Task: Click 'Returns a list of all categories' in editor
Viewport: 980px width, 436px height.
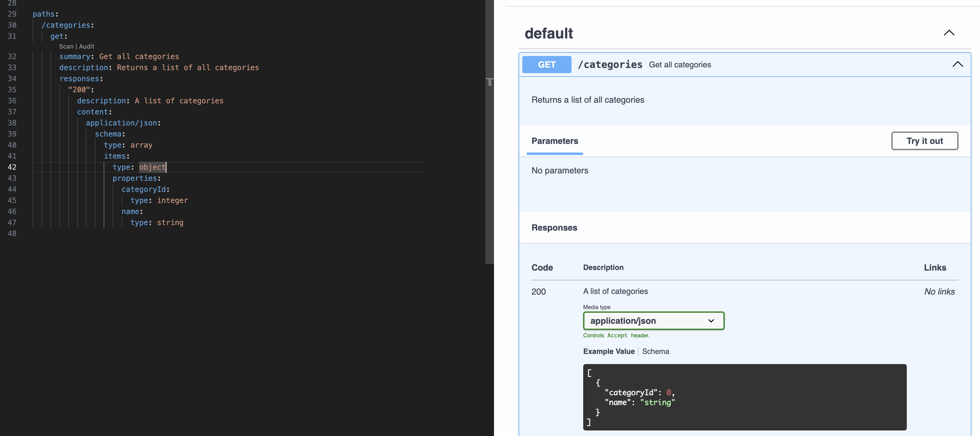Action: coord(188,67)
